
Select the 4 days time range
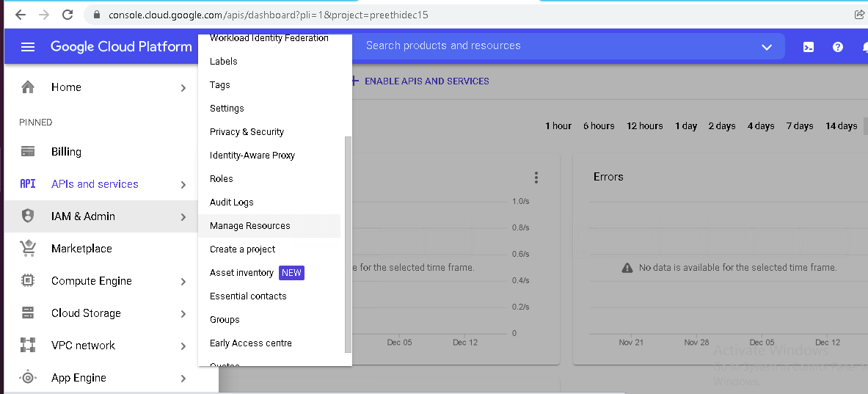point(761,125)
